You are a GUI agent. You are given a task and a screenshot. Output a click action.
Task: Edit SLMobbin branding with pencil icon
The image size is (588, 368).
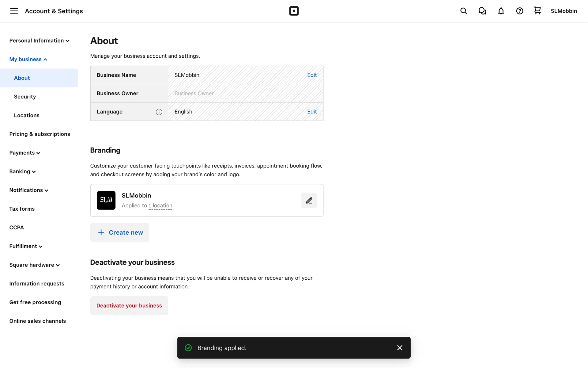309,201
